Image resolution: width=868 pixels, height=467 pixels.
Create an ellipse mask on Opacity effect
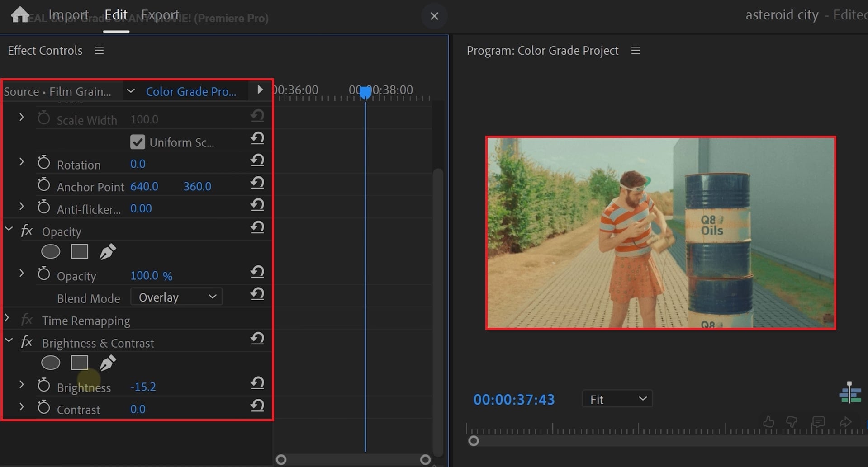[x=50, y=251]
